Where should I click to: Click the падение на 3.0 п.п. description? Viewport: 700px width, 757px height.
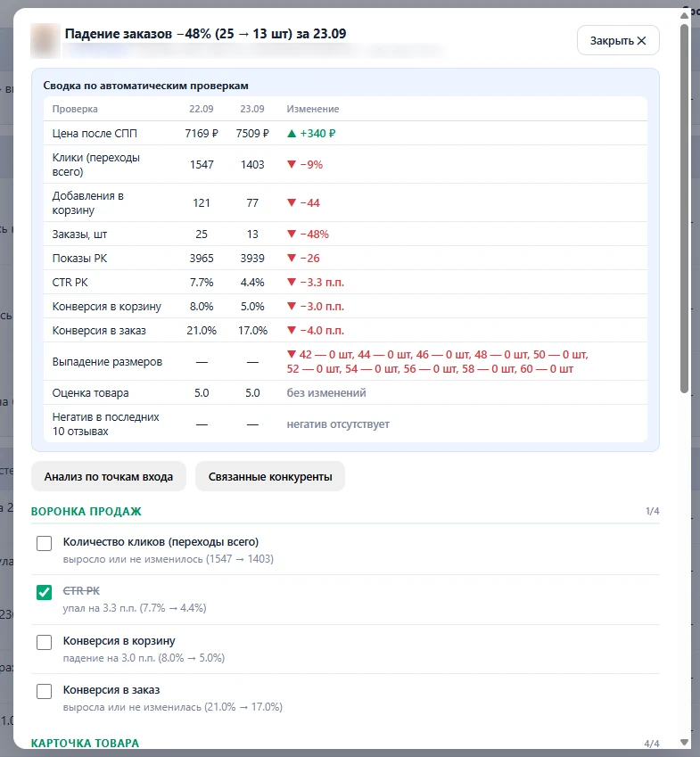point(144,657)
